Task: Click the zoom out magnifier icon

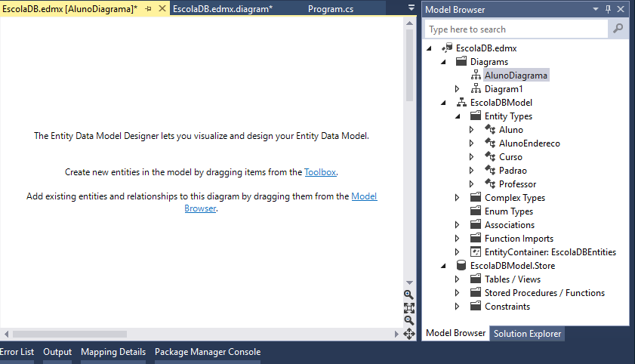Action: pos(409,321)
